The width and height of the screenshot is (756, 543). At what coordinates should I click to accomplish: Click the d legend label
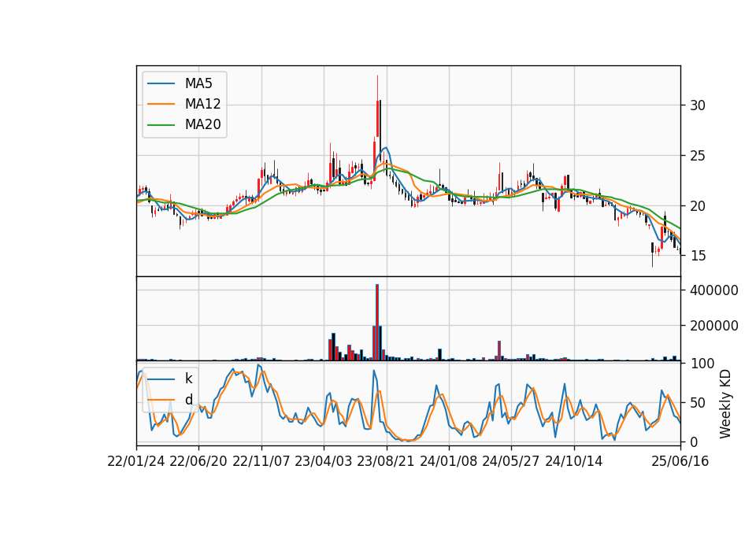click(x=188, y=400)
